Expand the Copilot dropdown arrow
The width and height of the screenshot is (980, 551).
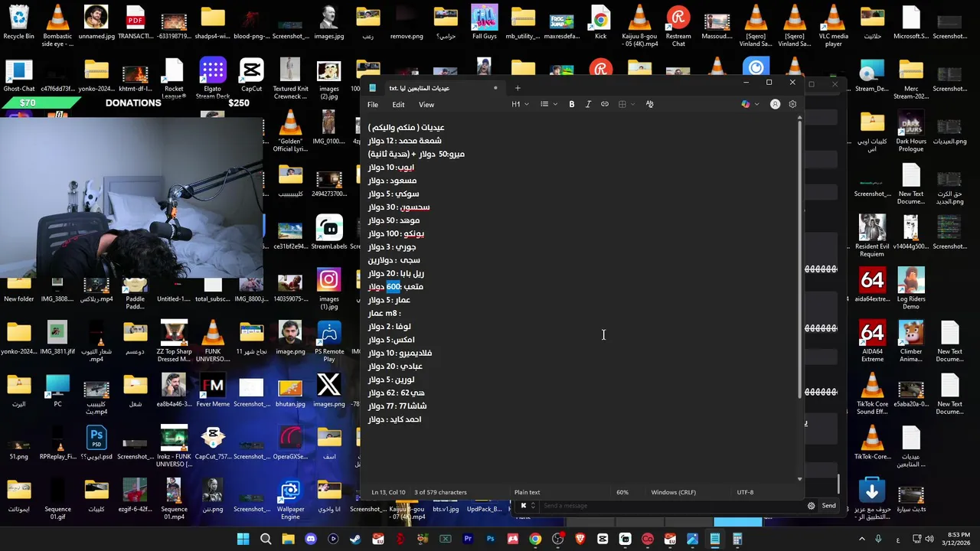coord(756,104)
